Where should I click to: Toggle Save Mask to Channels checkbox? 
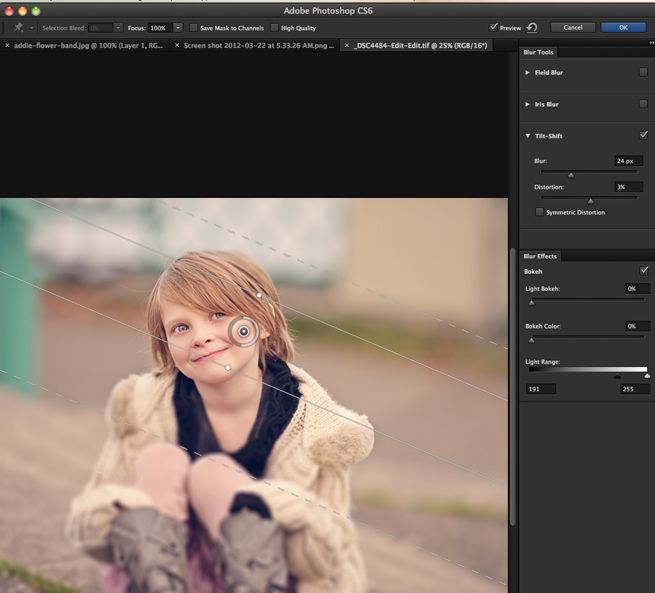194,28
